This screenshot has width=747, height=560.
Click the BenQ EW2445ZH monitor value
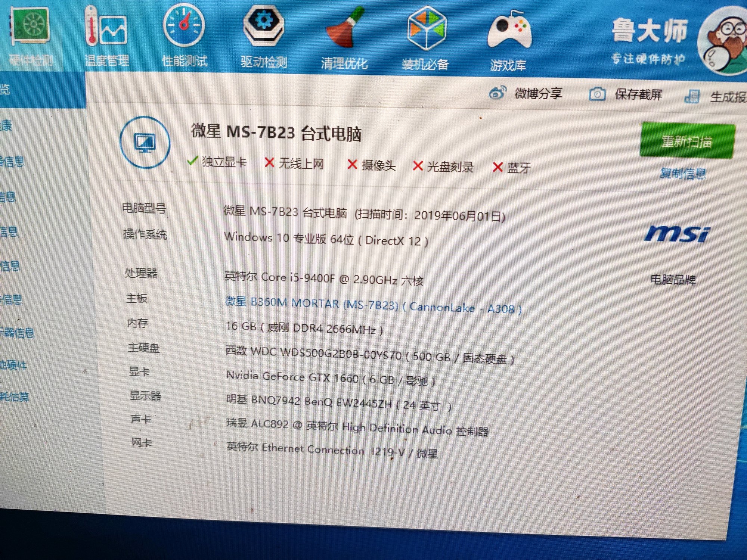pyautogui.click(x=339, y=403)
